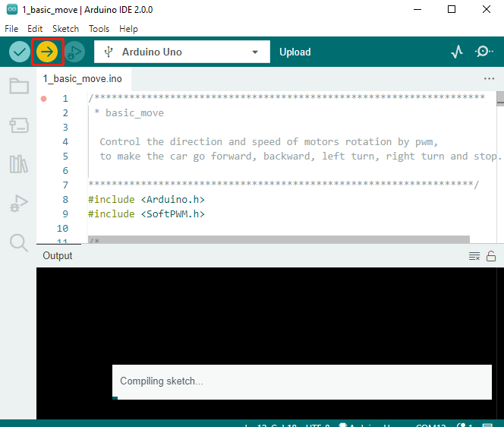Open the editor tab more options menu
504x427 pixels.
click(489, 79)
